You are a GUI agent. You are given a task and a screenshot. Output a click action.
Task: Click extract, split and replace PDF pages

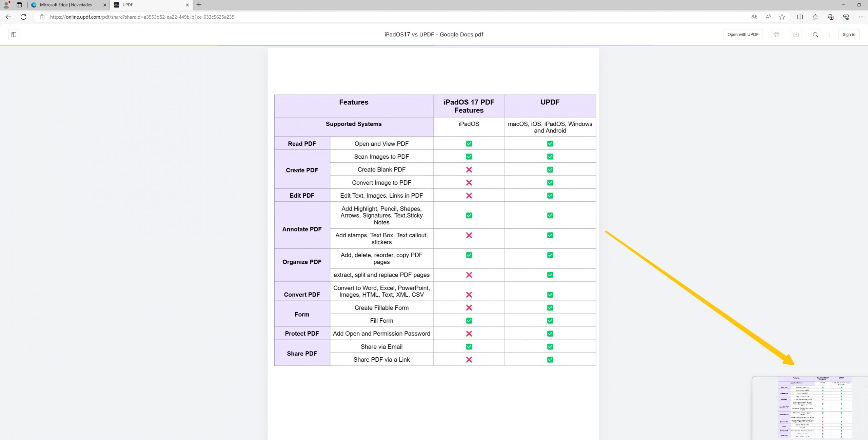tap(381, 275)
